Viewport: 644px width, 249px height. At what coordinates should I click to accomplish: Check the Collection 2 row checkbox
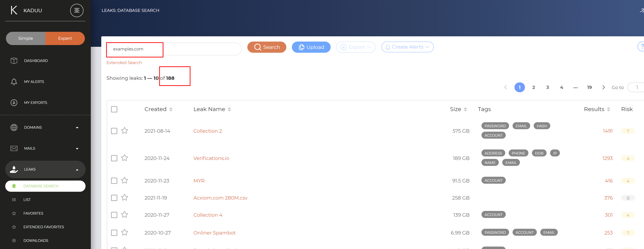tap(114, 131)
